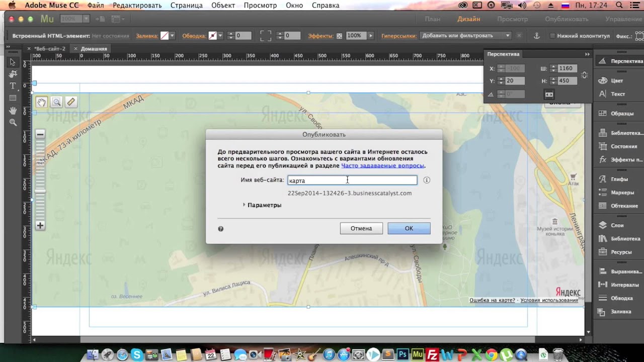The image size is (644, 362).
Task: Click the anchor icon in control bar
Action: [x=536, y=36]
